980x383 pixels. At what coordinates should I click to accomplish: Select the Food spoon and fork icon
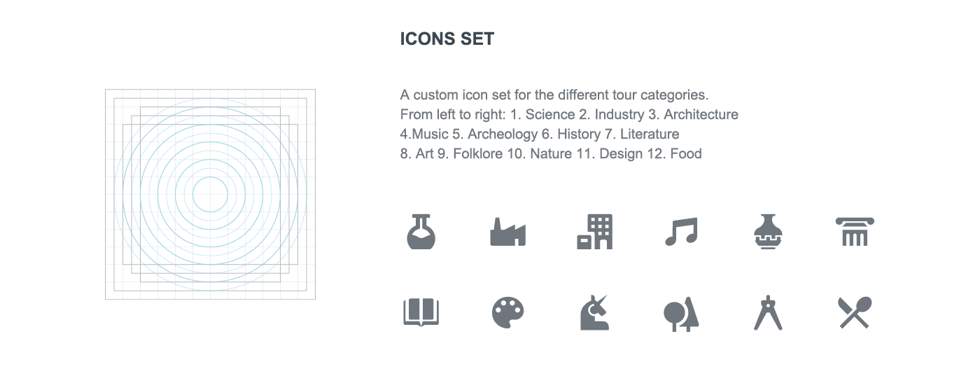click(x=855, y=312)
